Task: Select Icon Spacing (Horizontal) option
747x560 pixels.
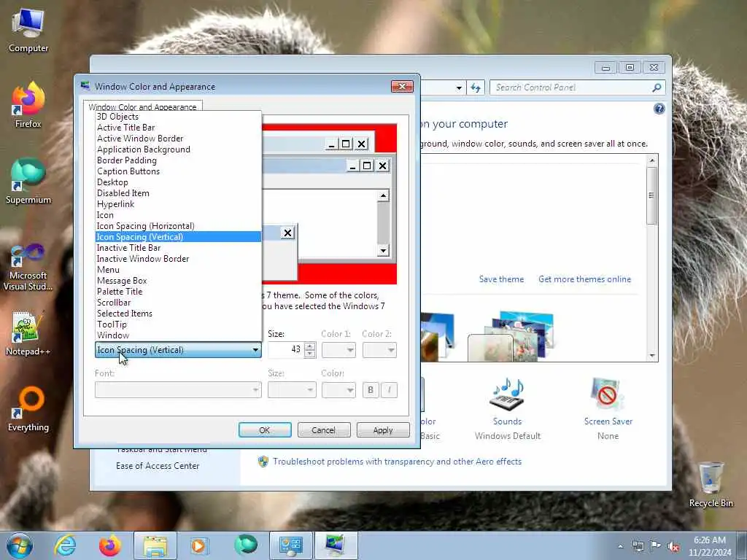Action: [x=178, y=226]
